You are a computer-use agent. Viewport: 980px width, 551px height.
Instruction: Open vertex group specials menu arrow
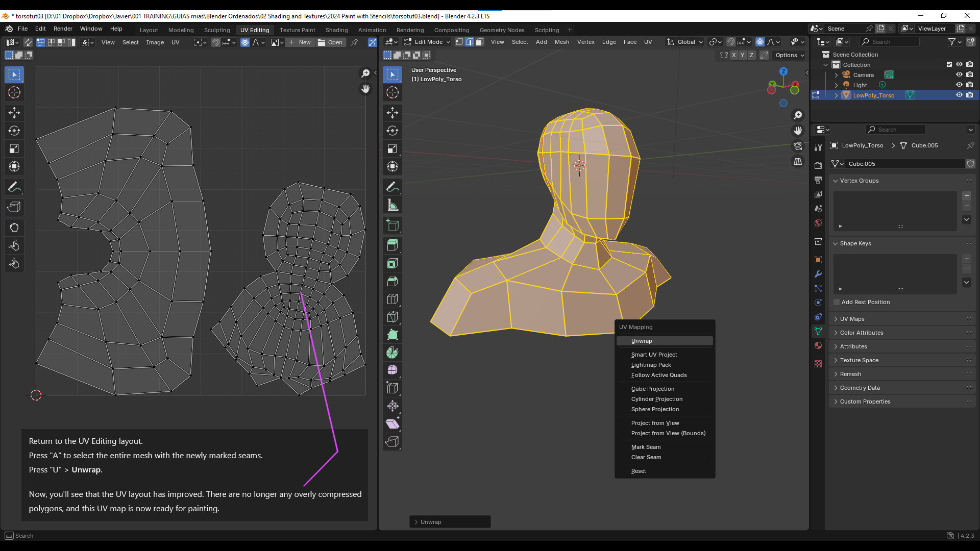click(x=967, y=219)
